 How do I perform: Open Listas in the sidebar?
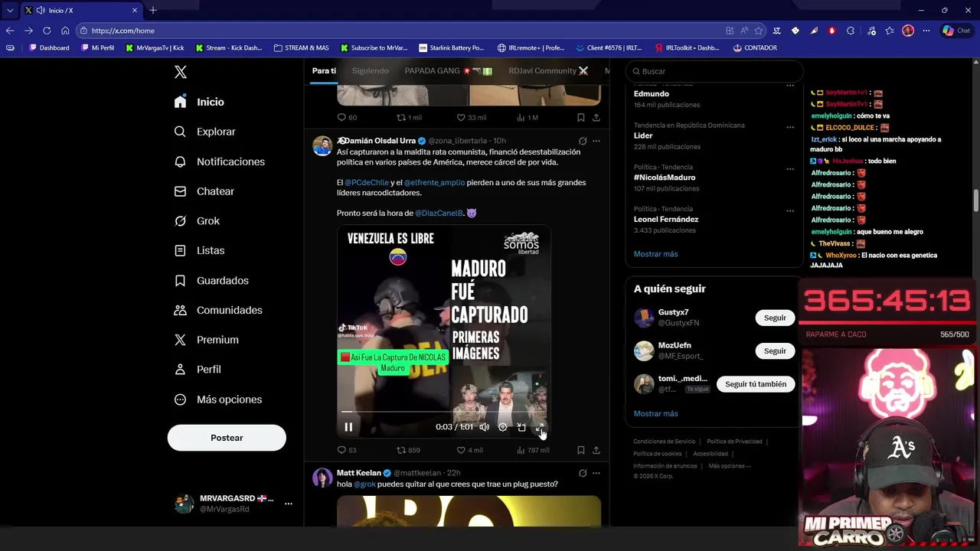pos(199,250)
